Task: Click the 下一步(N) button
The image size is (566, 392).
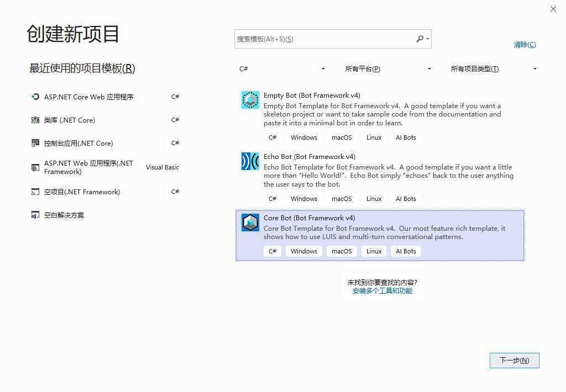Action: coord(515,361)
